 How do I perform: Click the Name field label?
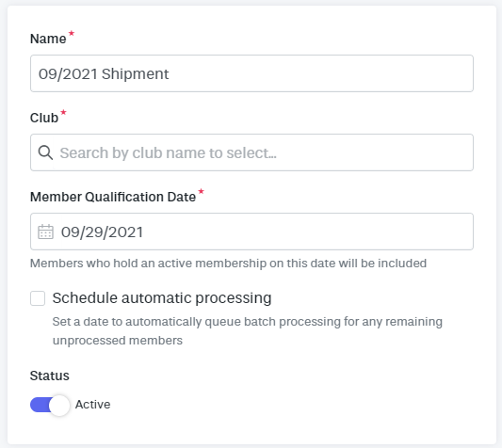(x=48, y=39)
